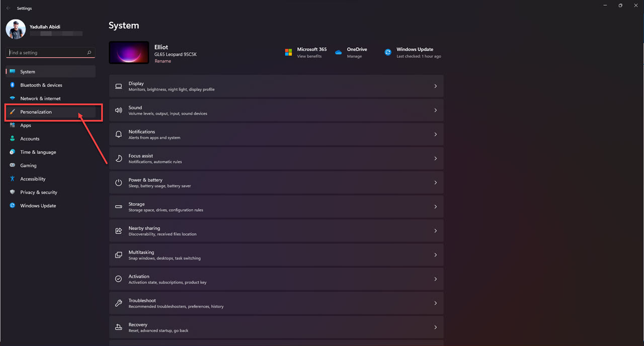Click the Rename link under Elliot
Viewport: 644px width, 346px height.
coord(163,61)
